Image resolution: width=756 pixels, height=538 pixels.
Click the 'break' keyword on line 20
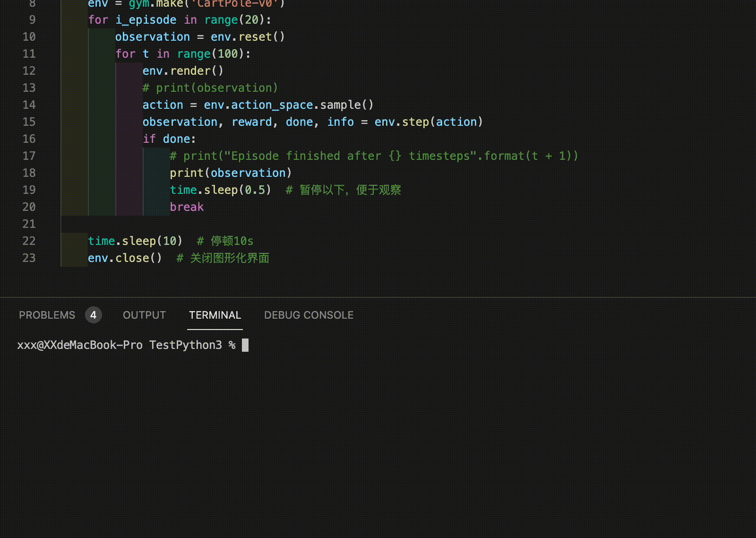coord(187,207)
